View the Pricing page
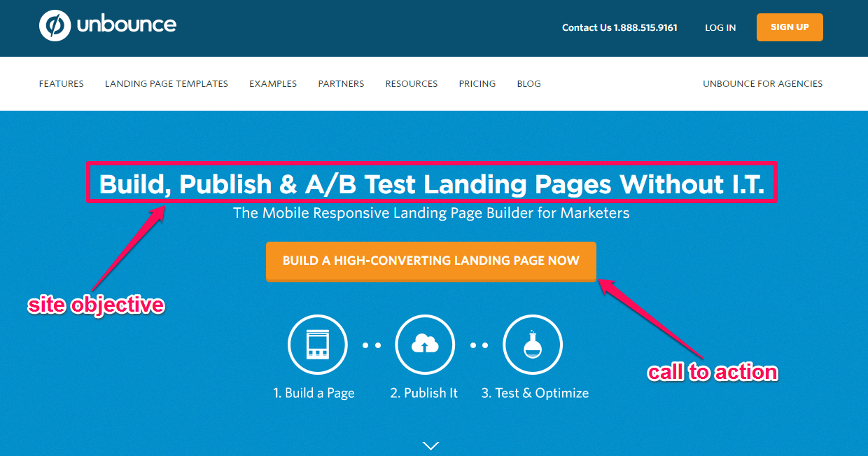 click(x=477, y=83)
